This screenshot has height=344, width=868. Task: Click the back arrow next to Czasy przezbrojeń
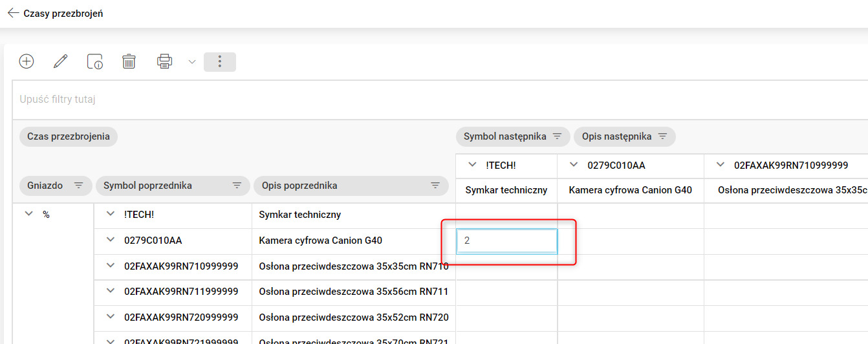point(13,13)
